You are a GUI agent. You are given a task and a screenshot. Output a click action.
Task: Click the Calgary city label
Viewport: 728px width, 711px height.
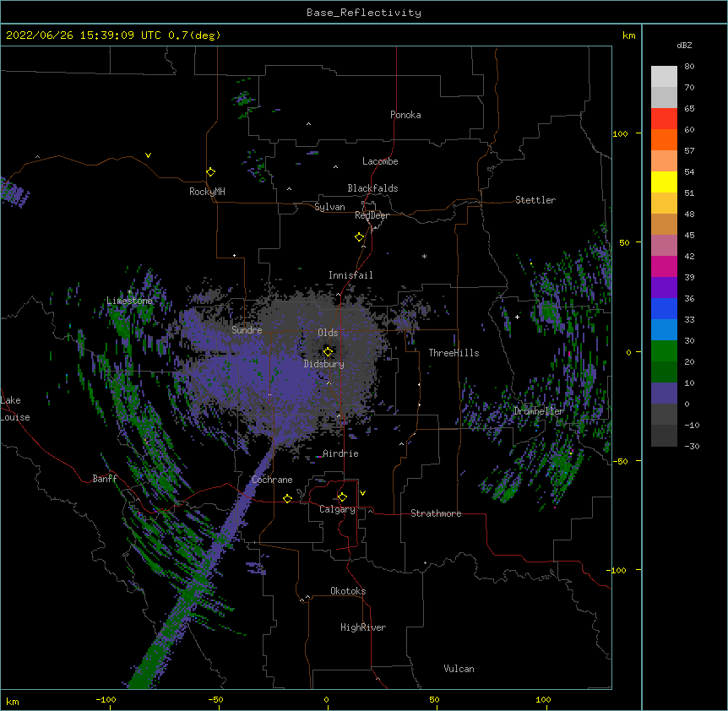tap(337, 509)
